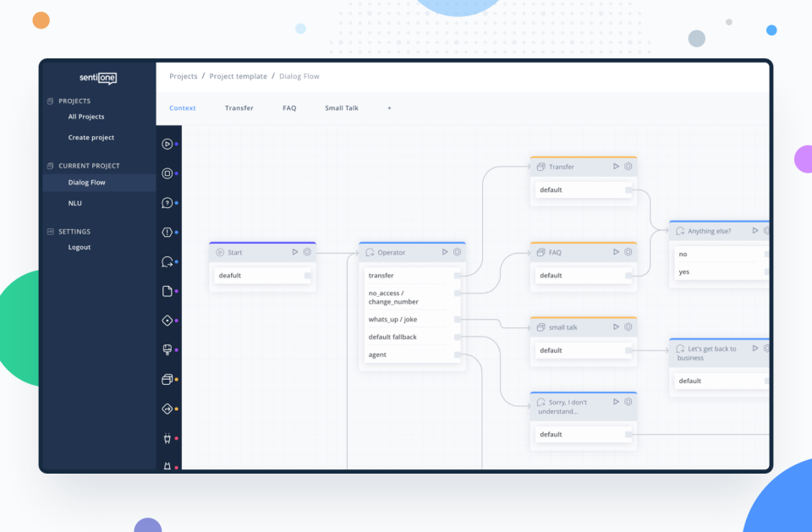Select the Start node header
The width and height of the screenshot is (812, 532).
(262, 252)
